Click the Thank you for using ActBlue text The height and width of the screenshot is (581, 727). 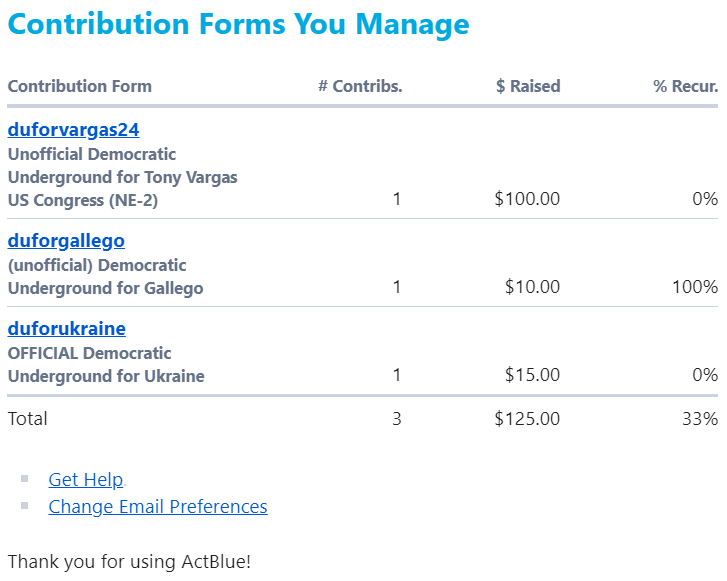[x=129, y=561]
